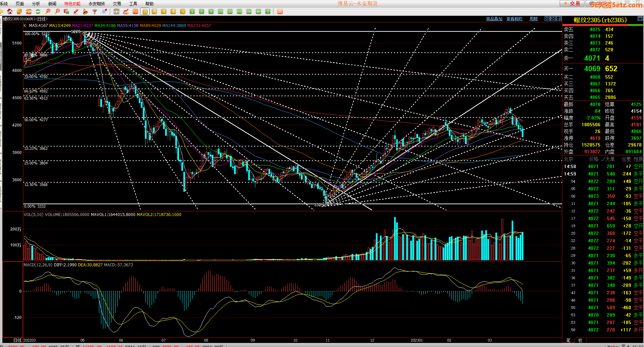Click the 买五 price 4065
This screenshot has height=347, width=644.
(595, 97)
